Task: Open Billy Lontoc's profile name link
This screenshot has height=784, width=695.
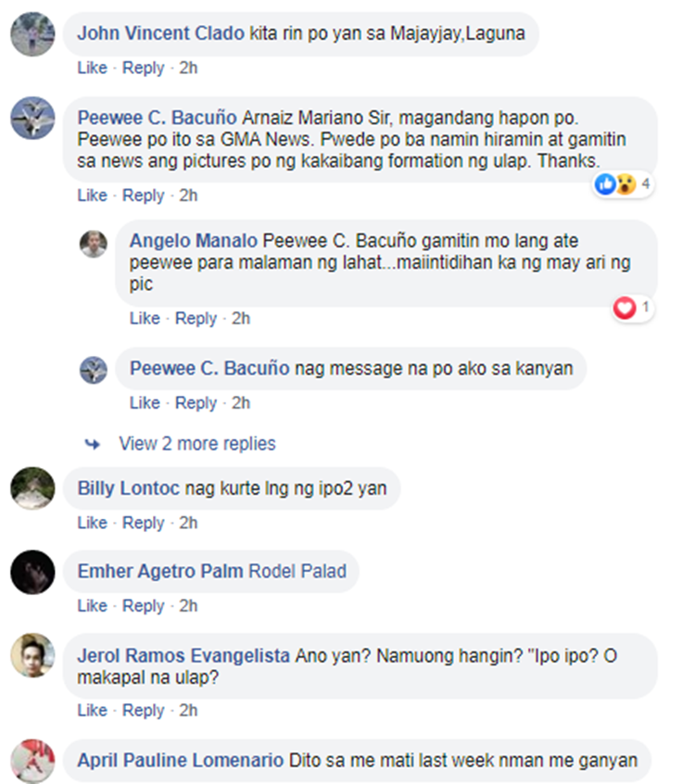Action: pyautogui.click(x=129, y=488)
